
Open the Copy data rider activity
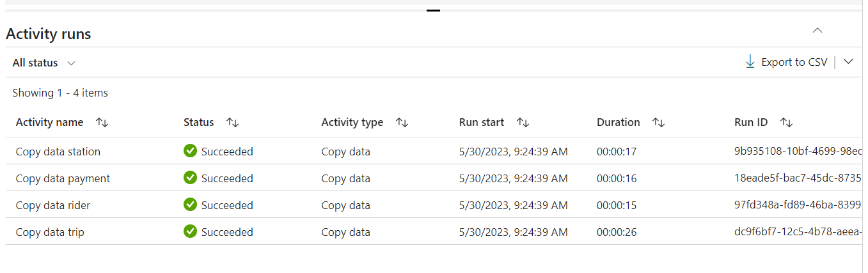53,205
